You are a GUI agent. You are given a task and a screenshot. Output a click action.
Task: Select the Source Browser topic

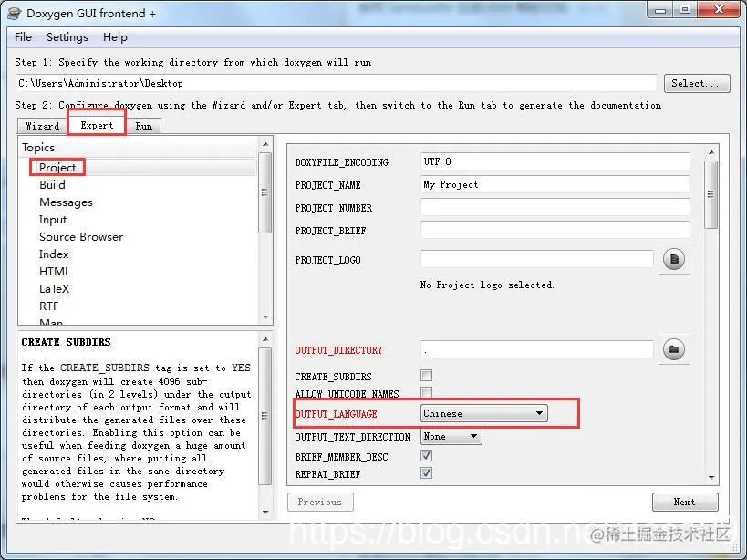[x=81, y=236]
